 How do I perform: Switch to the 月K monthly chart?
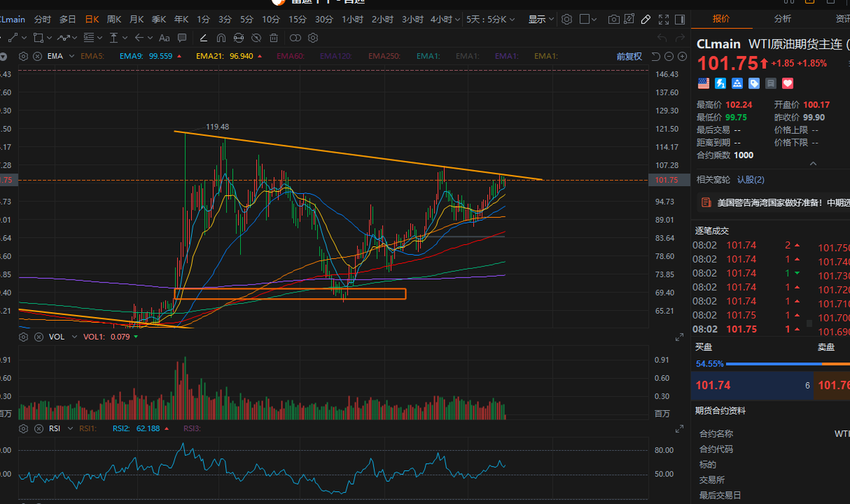137,19
